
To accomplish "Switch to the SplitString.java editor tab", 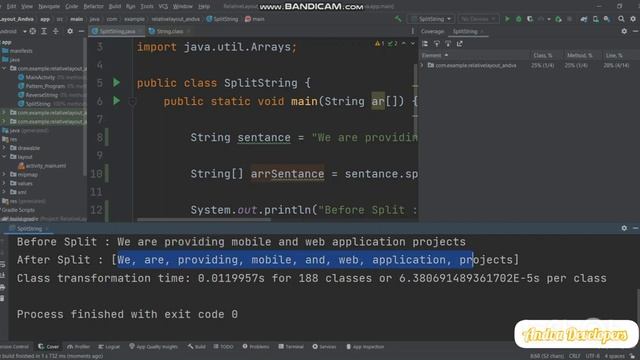I will point(116,31).
